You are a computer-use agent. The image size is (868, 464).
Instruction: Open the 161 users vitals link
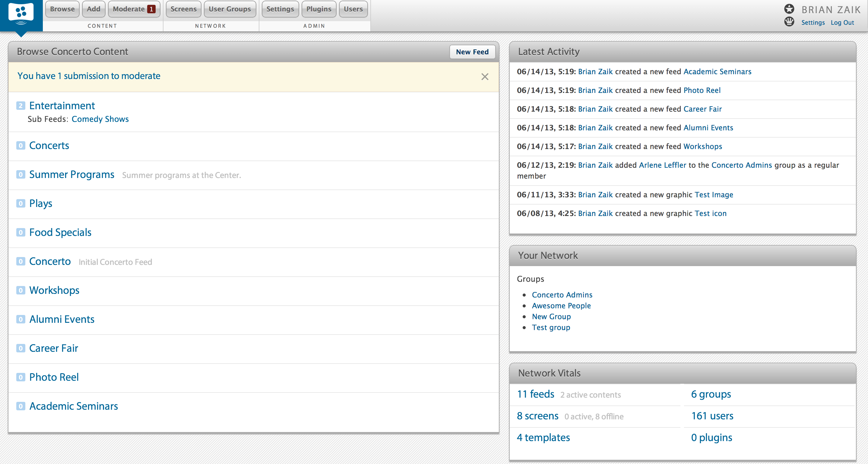(712, 416)
